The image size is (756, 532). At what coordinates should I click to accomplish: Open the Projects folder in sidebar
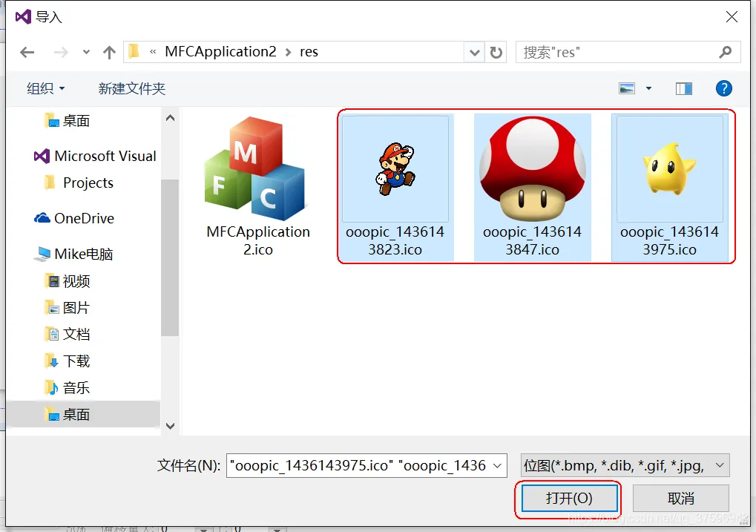click(79, 183)
